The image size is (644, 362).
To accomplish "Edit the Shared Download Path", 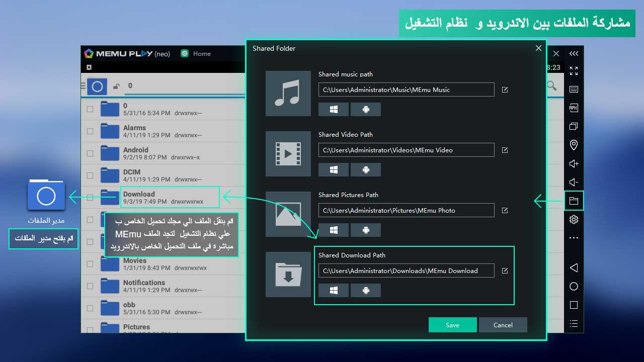I will [505, 271].
